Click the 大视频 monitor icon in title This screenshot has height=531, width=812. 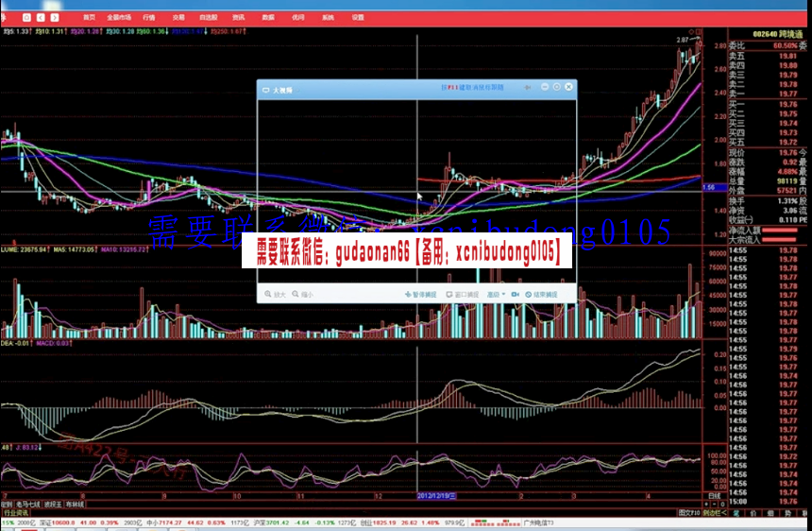266,89
